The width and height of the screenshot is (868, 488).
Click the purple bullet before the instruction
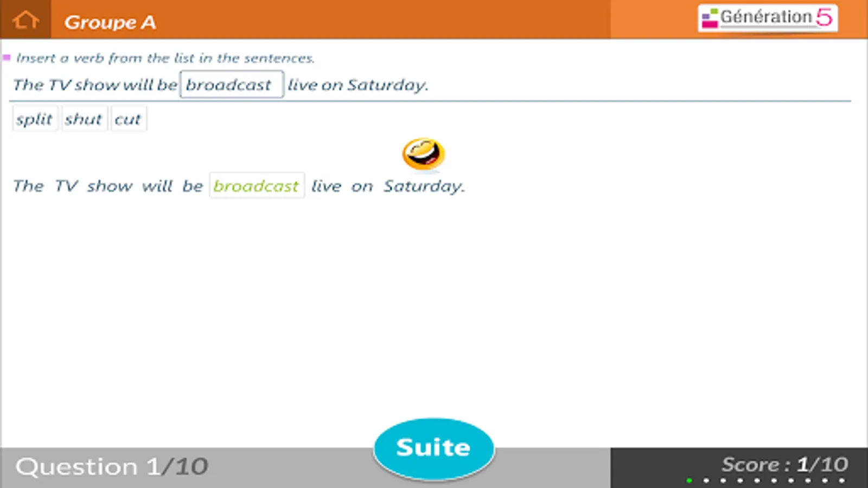pyautogui.click(x=7, y=57)
